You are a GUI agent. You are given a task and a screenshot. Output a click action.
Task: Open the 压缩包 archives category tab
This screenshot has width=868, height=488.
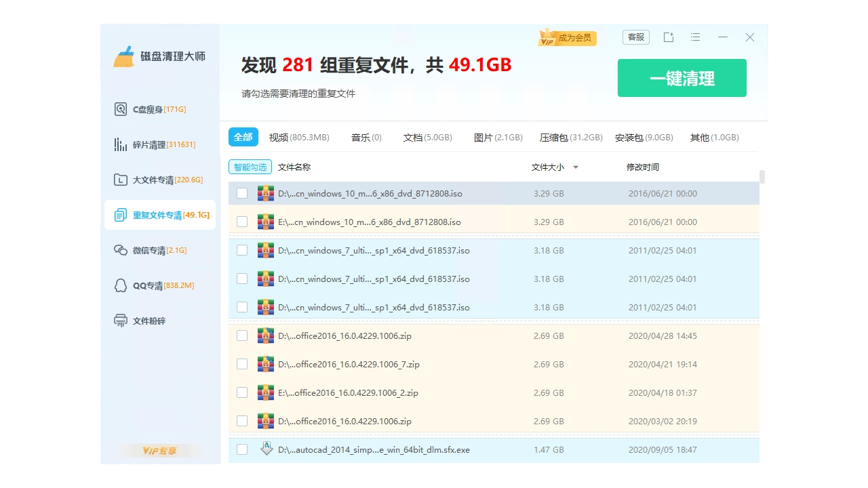[571, 137]
